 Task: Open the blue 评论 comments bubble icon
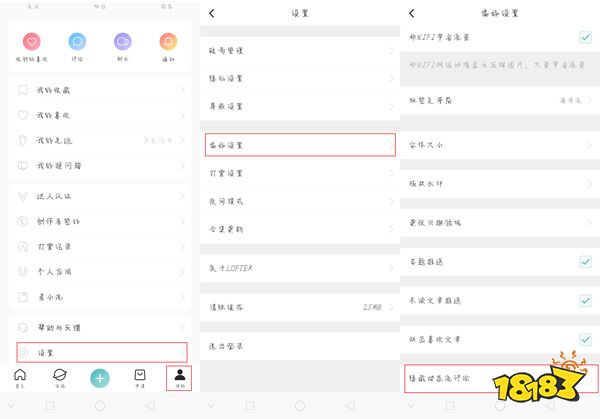click(77, 41)
